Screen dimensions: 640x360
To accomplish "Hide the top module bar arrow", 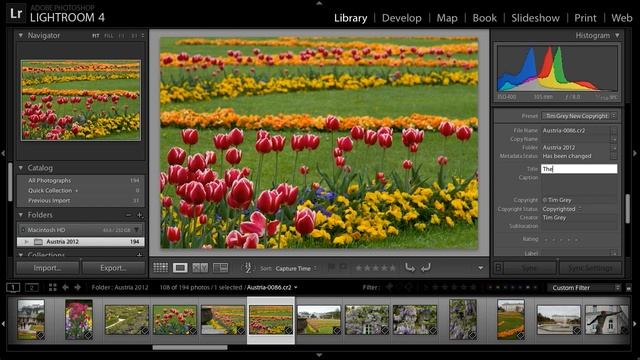I will (319, 3).
